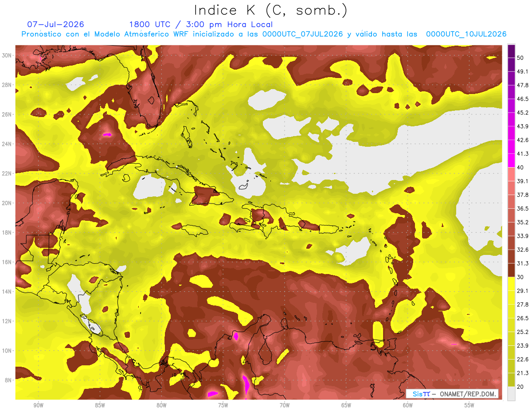Click the longitude axis label "70W"
The width and height of the screenshot is (532, 411).
[285, 405]
